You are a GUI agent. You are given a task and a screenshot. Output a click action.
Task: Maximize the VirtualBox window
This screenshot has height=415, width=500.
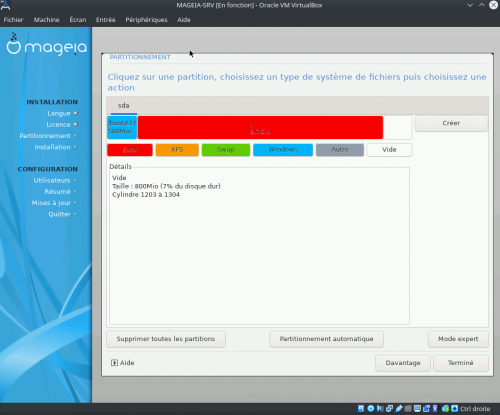tap(482, 5)
